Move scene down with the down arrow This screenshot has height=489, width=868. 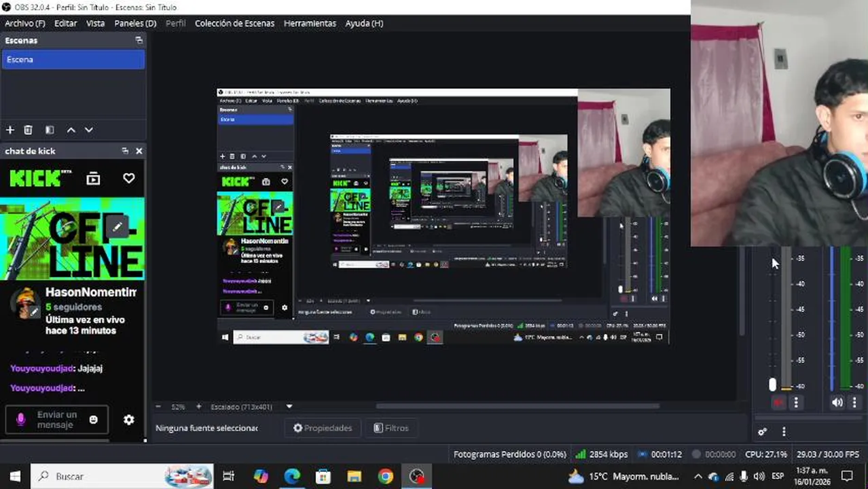[88, 130]
